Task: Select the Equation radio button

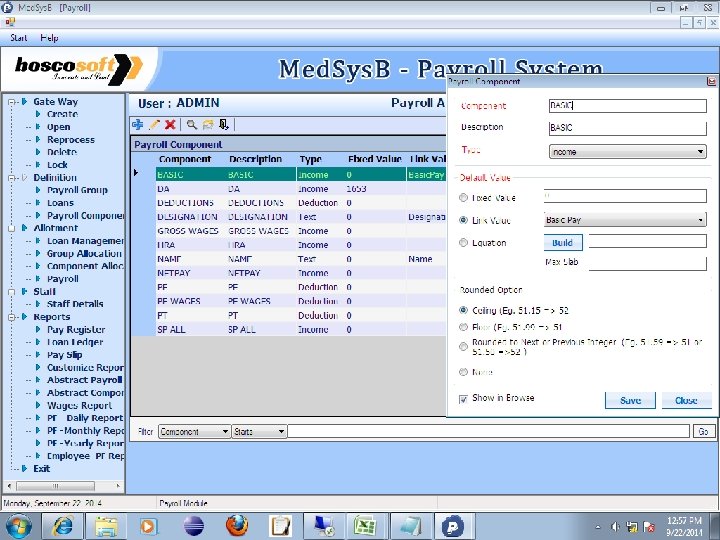Action: 463,242
